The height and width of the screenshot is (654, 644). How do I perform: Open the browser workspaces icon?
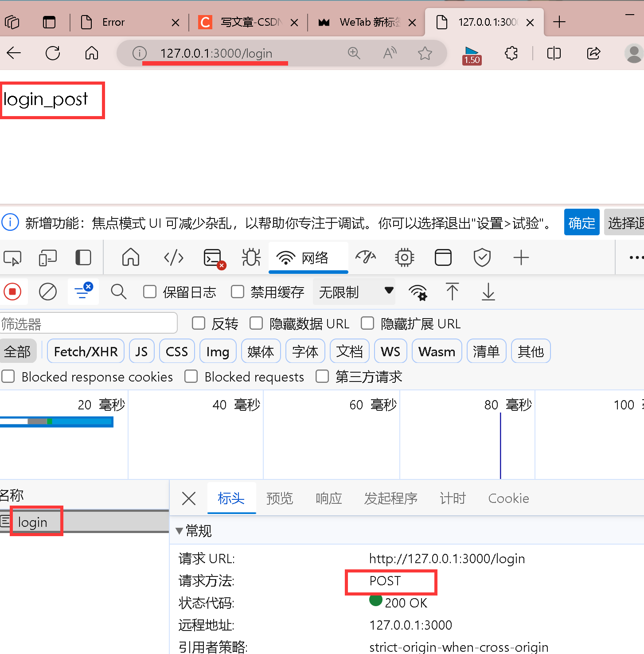(12, 22)
